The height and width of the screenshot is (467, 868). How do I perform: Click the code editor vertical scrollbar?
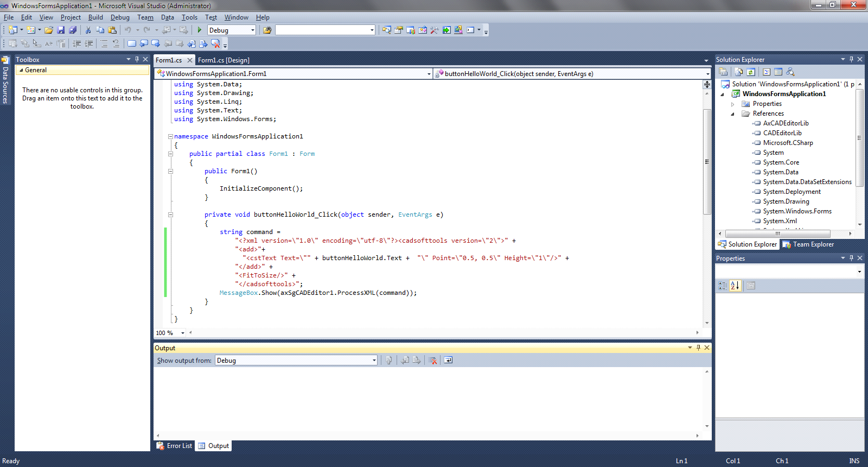tap(707, 161)
